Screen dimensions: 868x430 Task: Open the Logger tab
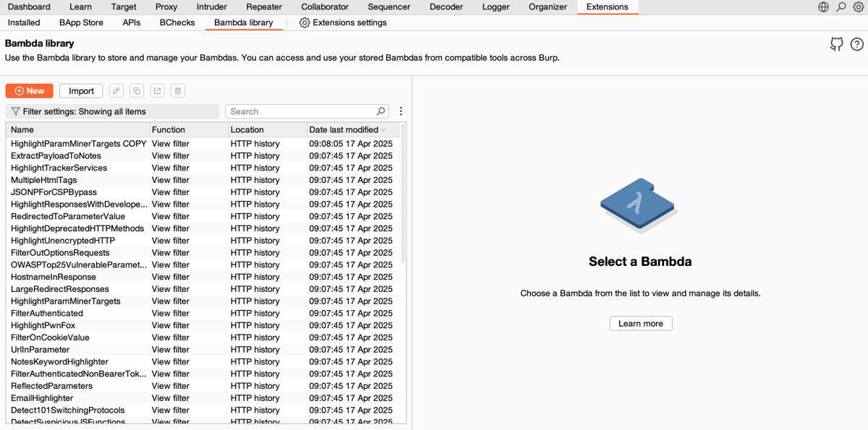495,7
